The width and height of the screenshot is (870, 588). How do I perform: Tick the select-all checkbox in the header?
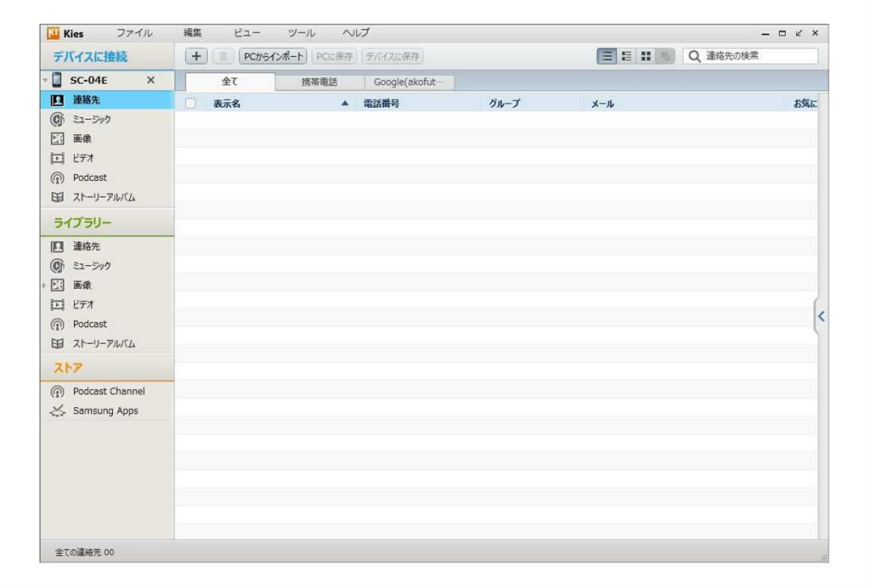pyautogui.click(x=190, y=103)
